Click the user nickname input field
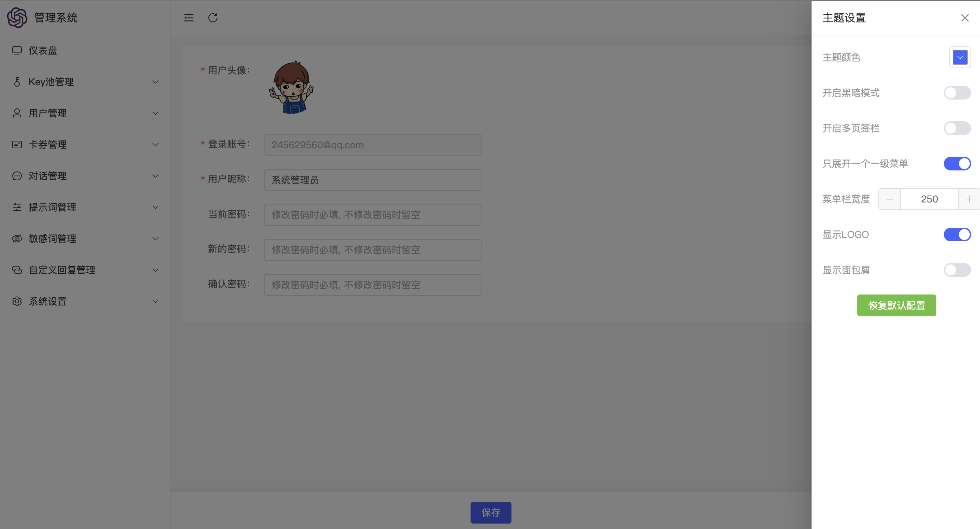Screen dimensions: 980x529 point(373,180)
